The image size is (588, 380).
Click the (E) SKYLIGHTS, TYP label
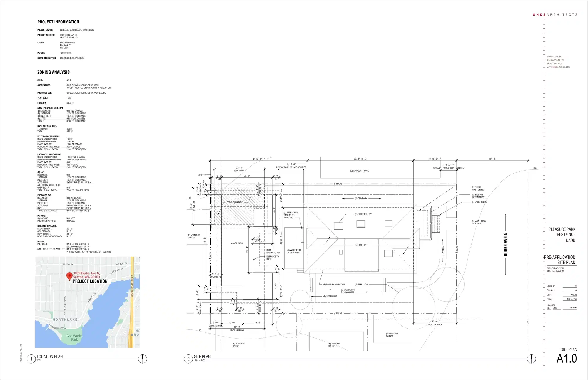(363, 214)
